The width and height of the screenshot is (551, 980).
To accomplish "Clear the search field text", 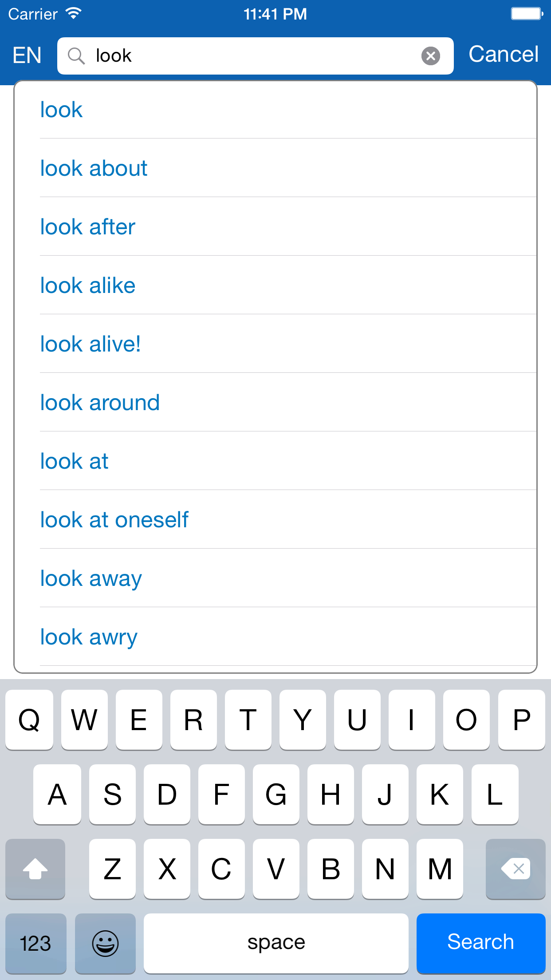I will coord(430,56).
